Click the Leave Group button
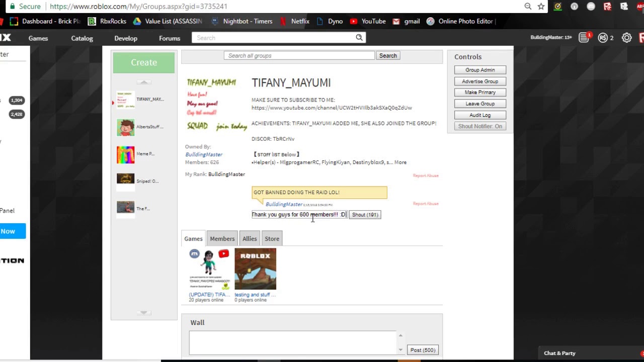 click(480, 104)
